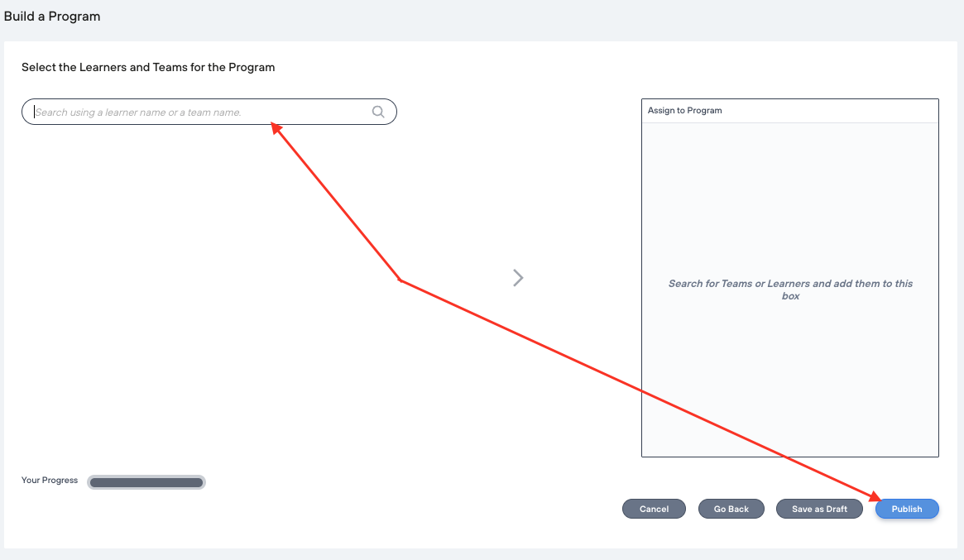Click the magnifying glass search icon
Viewport: 964px width, 560px height.
click(x=378, y=112)
